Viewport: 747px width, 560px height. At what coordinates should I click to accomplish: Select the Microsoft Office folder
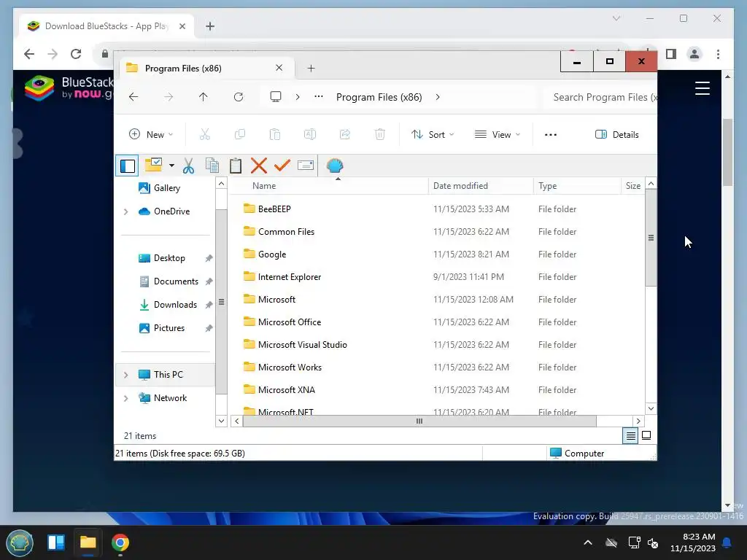click(x=289, y=322)
